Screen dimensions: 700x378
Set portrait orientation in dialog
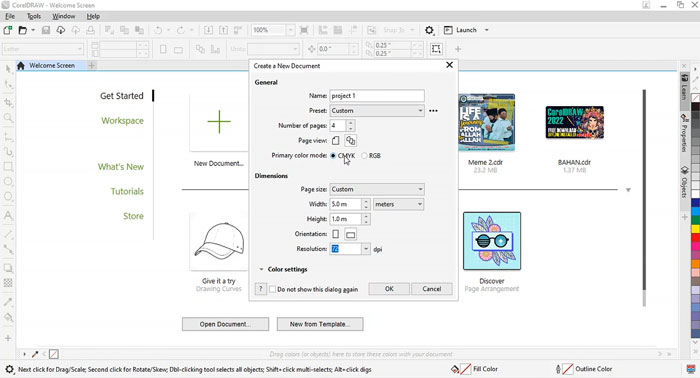point(336,234)
